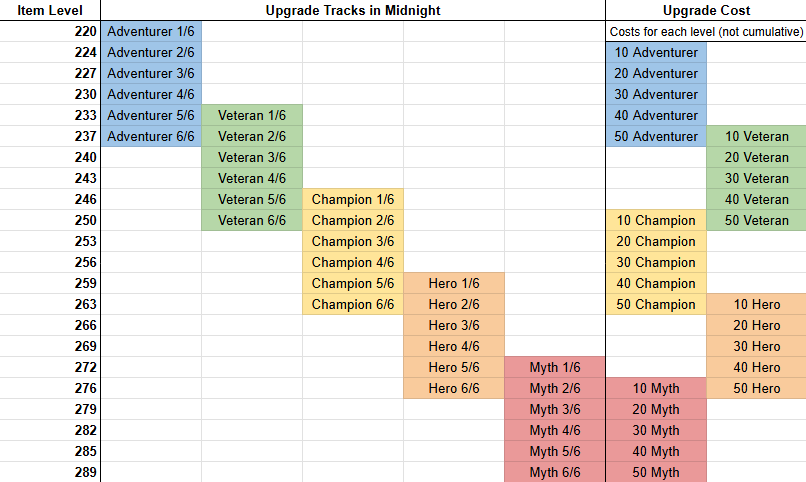Select the Upgrade Tracks in Midnight header
Image resolution: width=806 pixels, height=482 pixels.
point(353,10)
